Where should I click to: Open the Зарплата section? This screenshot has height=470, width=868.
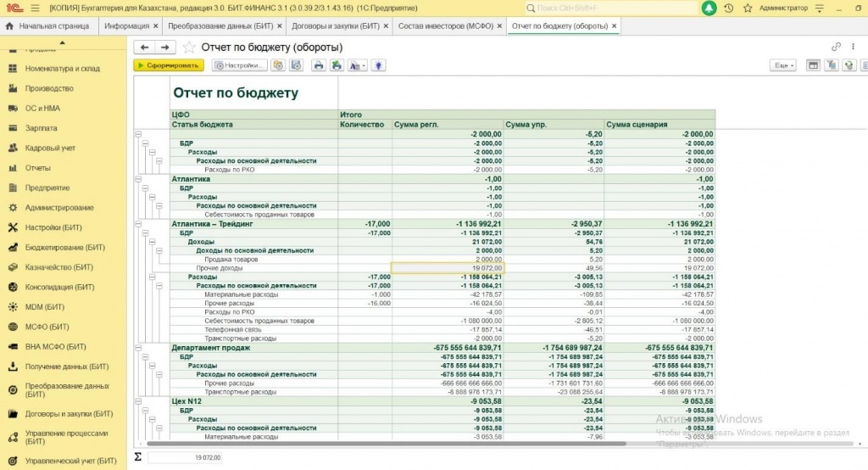41,128
